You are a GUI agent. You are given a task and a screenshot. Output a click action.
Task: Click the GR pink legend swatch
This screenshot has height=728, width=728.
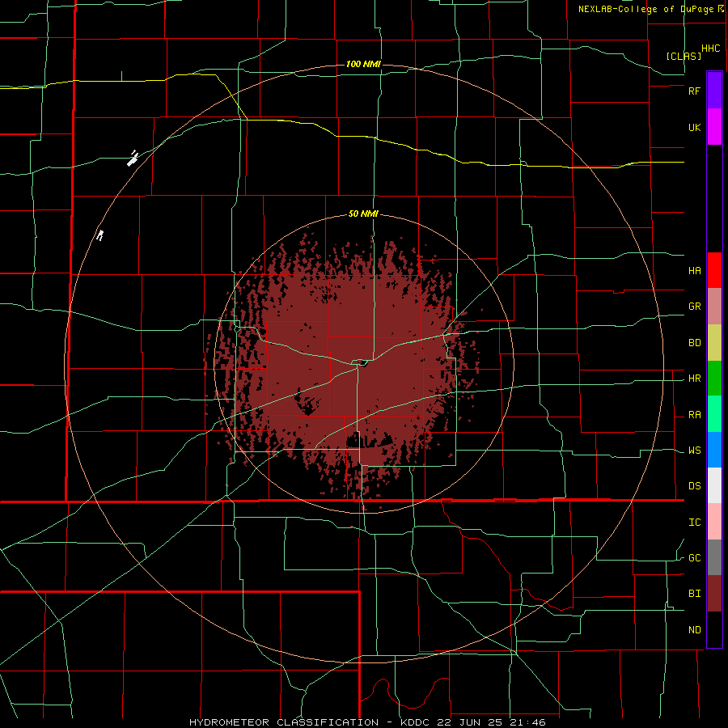coord(714,306)
